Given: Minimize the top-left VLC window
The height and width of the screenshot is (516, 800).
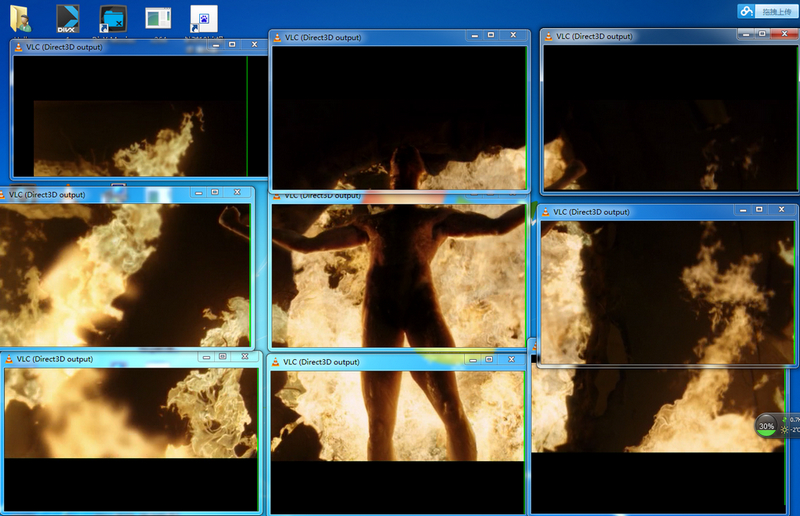Looking at the screenshot, I should 216,45.
